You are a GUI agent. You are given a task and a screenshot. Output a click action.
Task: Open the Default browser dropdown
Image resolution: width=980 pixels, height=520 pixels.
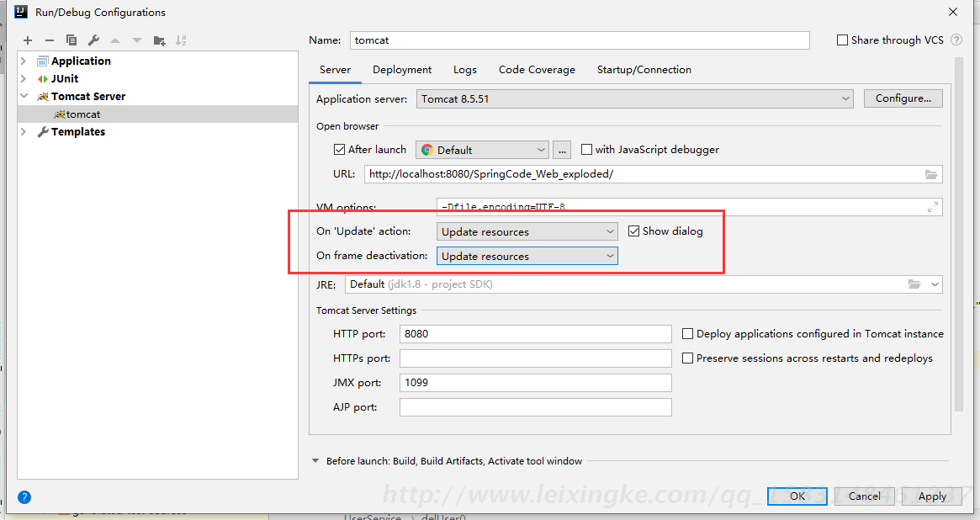coord(482,150)
